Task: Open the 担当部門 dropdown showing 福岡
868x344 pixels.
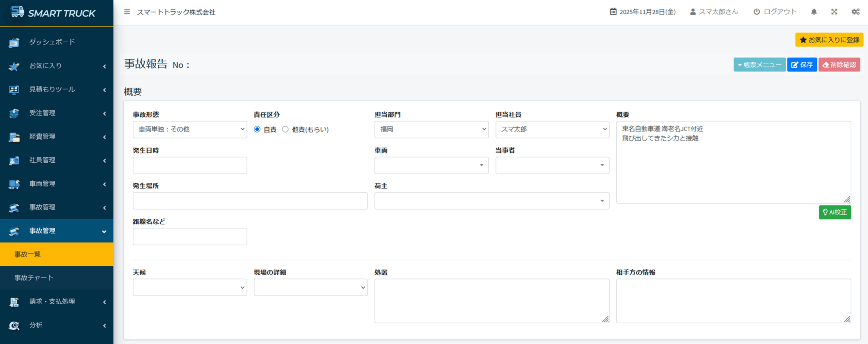Action: 431,129
